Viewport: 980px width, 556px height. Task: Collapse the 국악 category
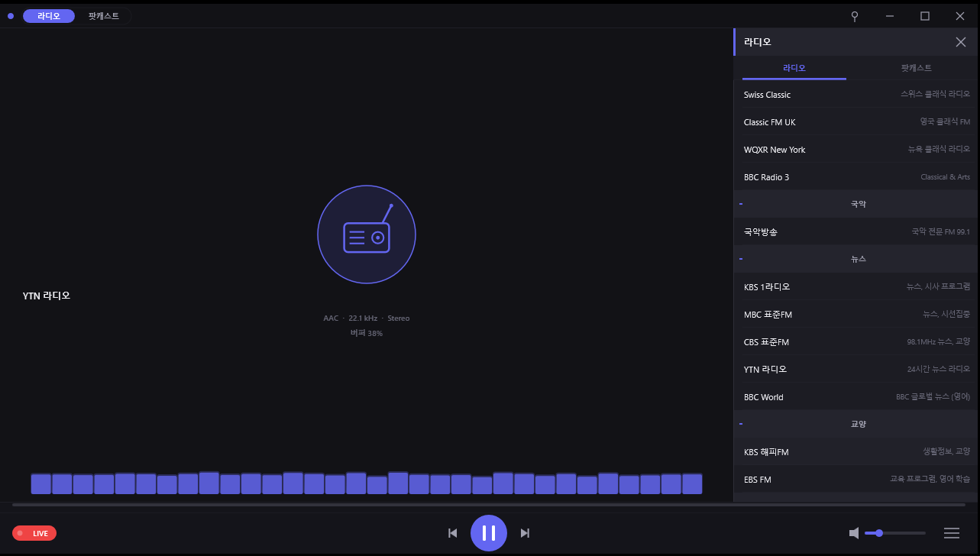pos(741,204)
